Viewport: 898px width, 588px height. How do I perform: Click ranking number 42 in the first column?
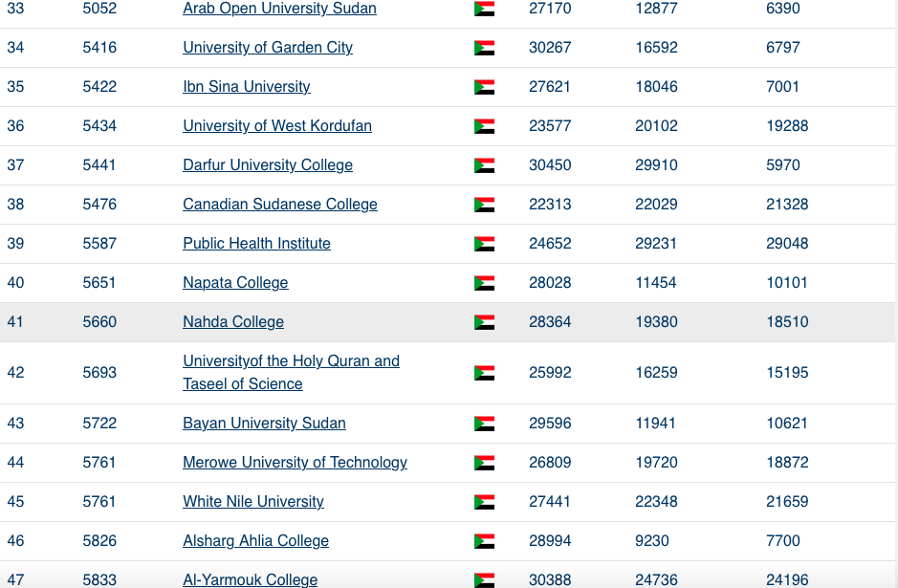[15, 373]
